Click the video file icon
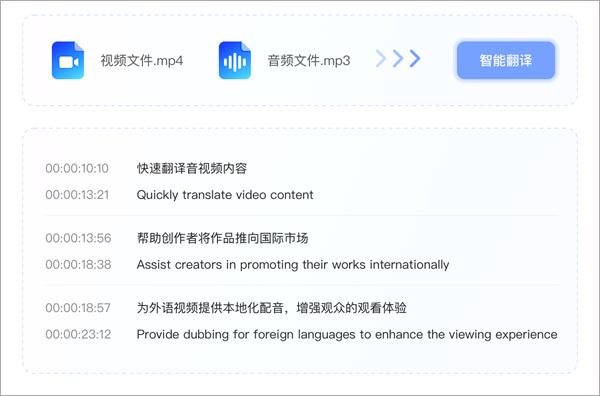Image resolution: width=600 pixels, height=396 pixels. (x=68, y=60)
